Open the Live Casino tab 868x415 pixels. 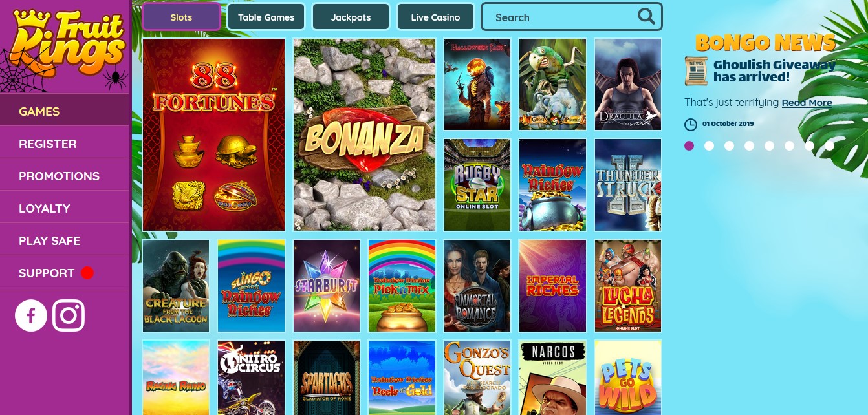tap(435, 17)
